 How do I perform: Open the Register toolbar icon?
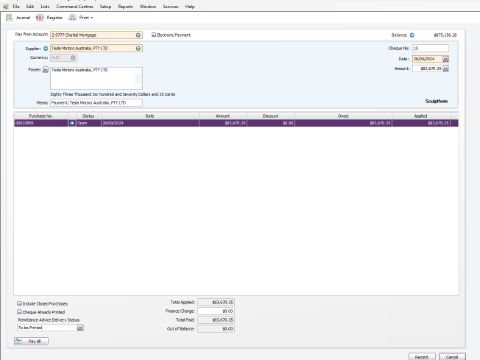pyautogui.click(x=49, y=18)
